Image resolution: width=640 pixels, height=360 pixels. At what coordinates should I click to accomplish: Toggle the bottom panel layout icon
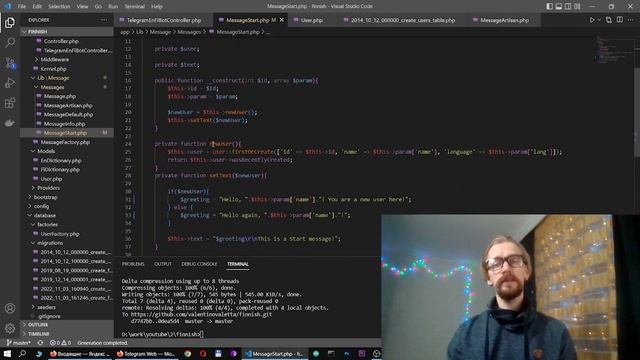pos(558,6)
